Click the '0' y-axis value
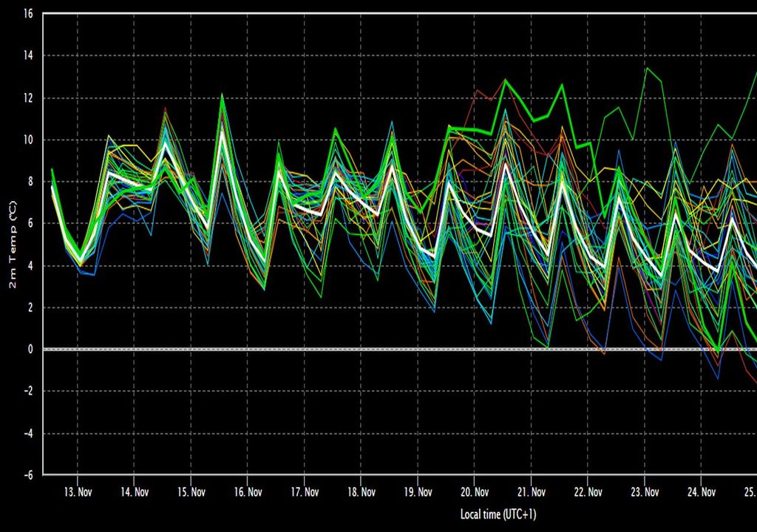Screen dimensions: 757x532 [30, 349]
